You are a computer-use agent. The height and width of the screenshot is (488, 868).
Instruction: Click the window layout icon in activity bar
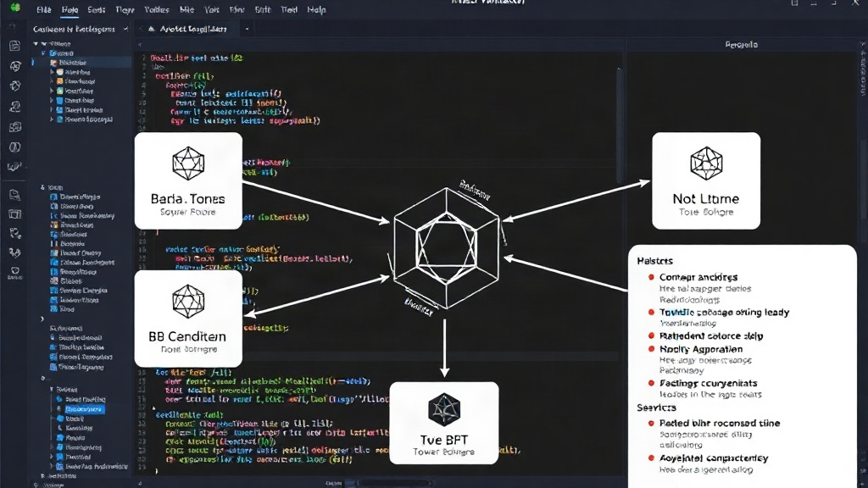tap(15, 214)
